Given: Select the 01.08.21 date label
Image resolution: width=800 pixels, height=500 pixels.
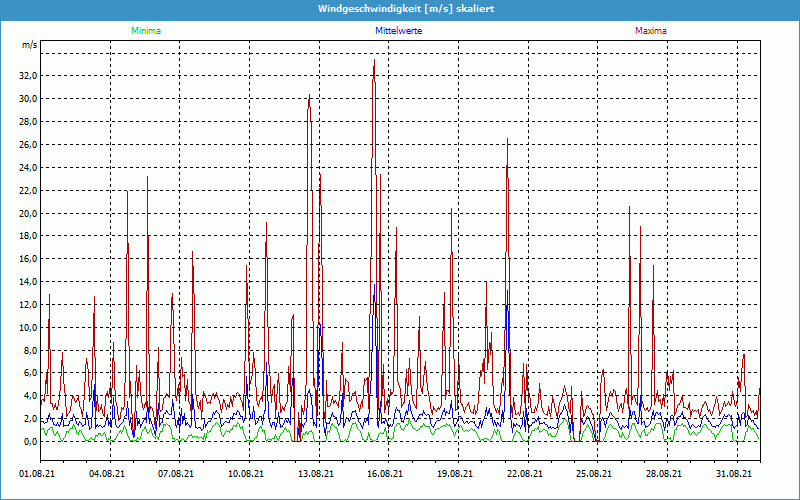Looking at the screenshot, I should point(38,474).
